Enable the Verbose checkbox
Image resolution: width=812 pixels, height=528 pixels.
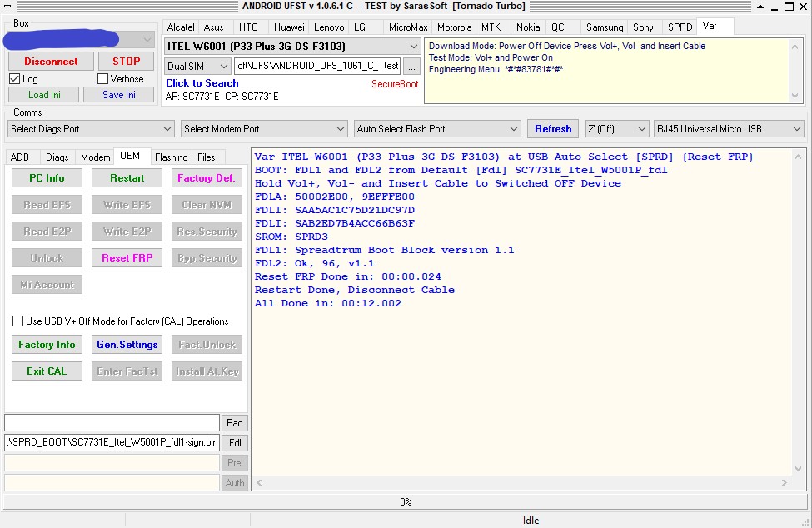pos(102,79)
